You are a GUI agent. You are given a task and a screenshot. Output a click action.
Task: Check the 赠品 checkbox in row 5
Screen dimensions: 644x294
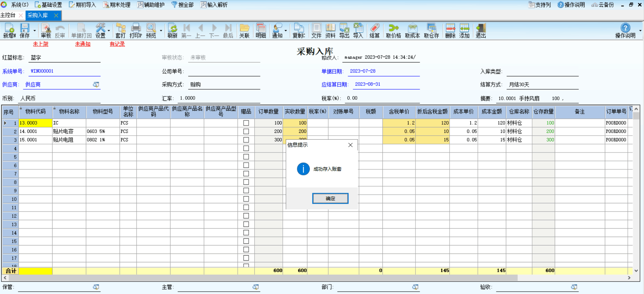click(246, 157)
